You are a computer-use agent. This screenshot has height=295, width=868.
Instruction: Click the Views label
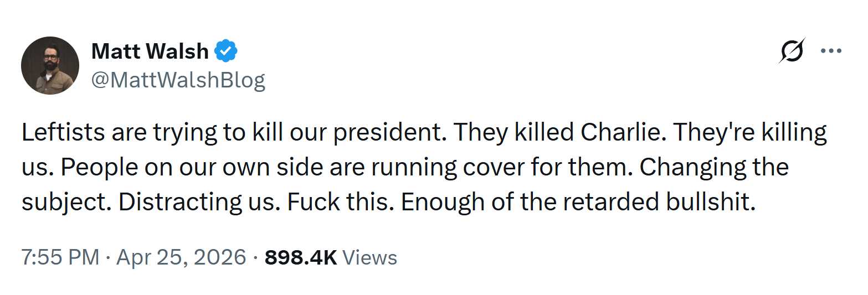(370, 257)
